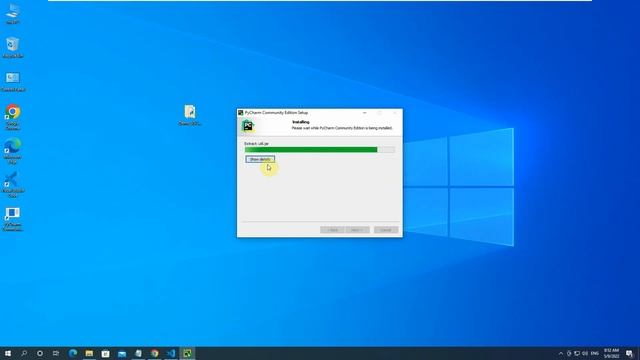Image resolution: width=640 pixels, height=360 pixels.
Task: Select the Recycle Bin desktop icon
Action: click(x=13, y=47)
